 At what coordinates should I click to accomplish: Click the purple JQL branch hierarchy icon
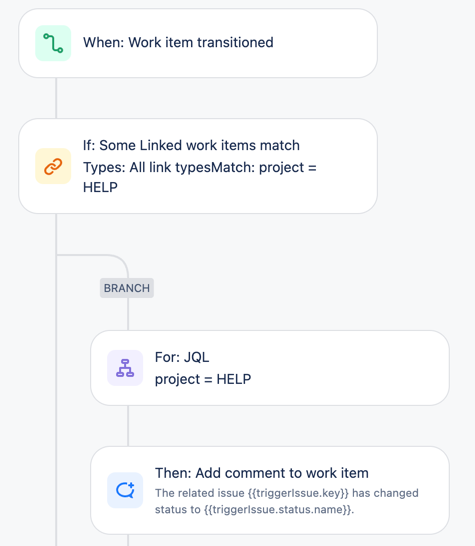tap(125, 368)
